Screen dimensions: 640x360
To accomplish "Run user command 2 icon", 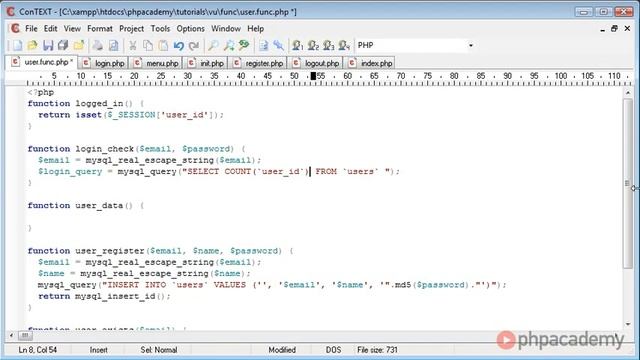I will tap(313, 45).
